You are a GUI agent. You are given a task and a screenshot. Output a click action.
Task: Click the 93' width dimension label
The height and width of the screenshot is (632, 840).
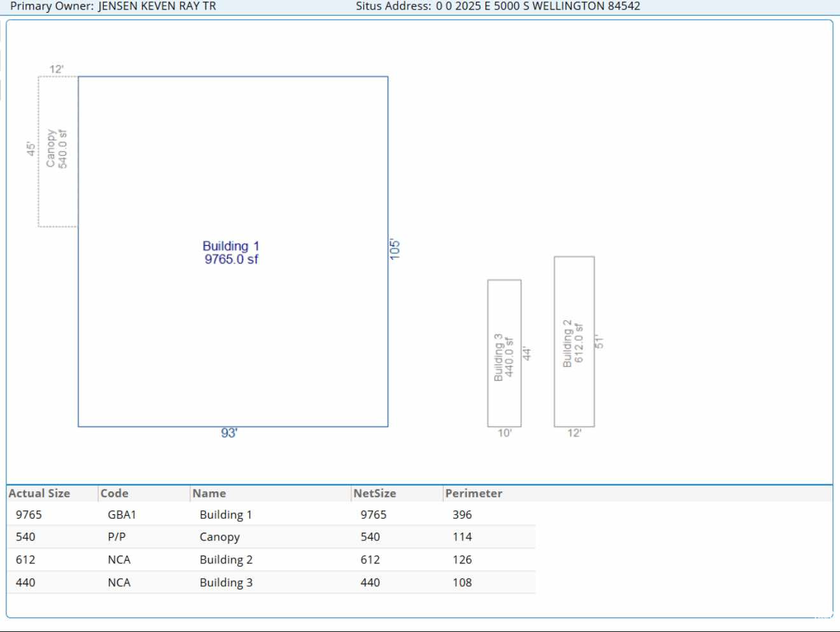pyautogui.click(x=229, y=433)
